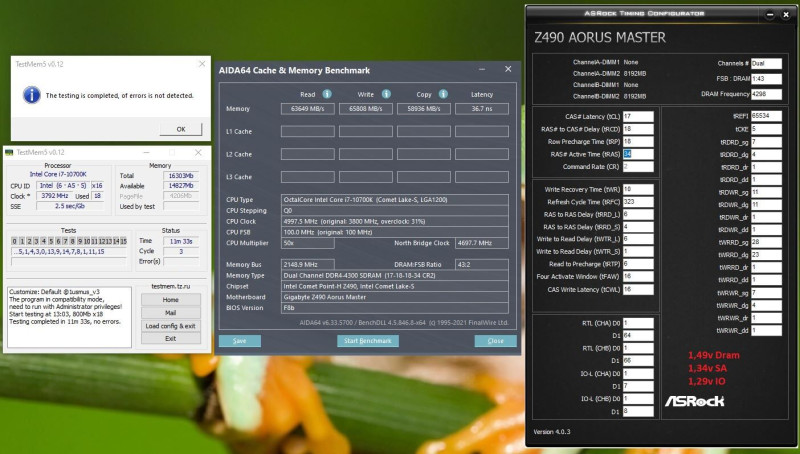800x454 pixels.
Task: Select the FSB : DRAM ratio field
Action: (x=766, y=79)
